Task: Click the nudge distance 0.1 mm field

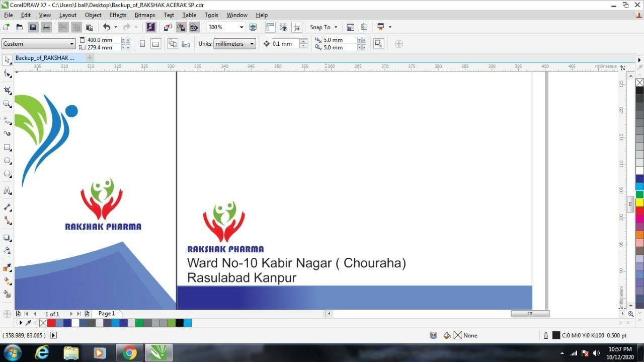Action: [x=285, y=44]
